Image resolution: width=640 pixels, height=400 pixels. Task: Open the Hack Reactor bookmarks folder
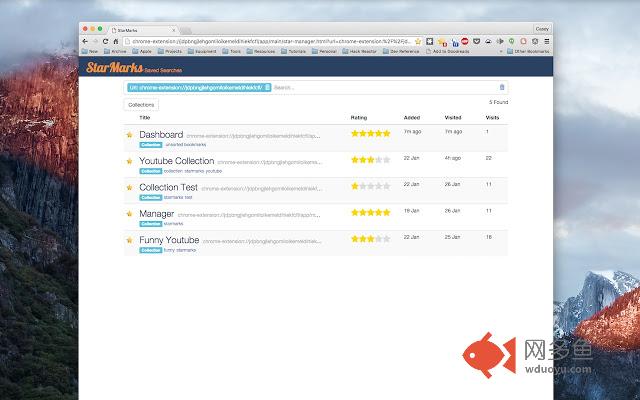pos(360,51)
